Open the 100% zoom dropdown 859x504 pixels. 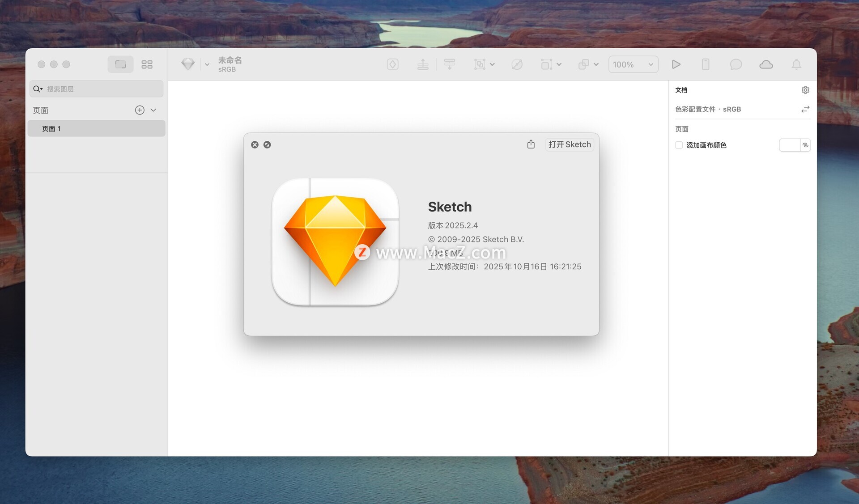pyautogui.click(x=633, y=64)
